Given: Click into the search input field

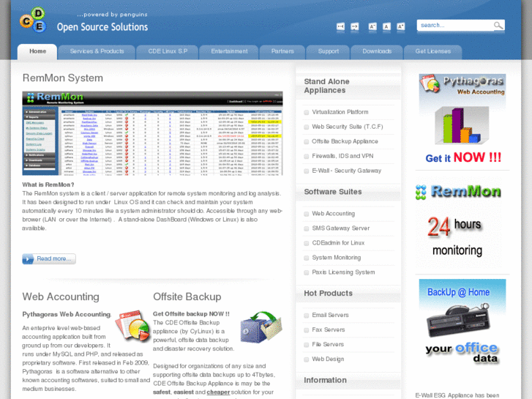Looking at the screenshot, I should pos(455,25).
